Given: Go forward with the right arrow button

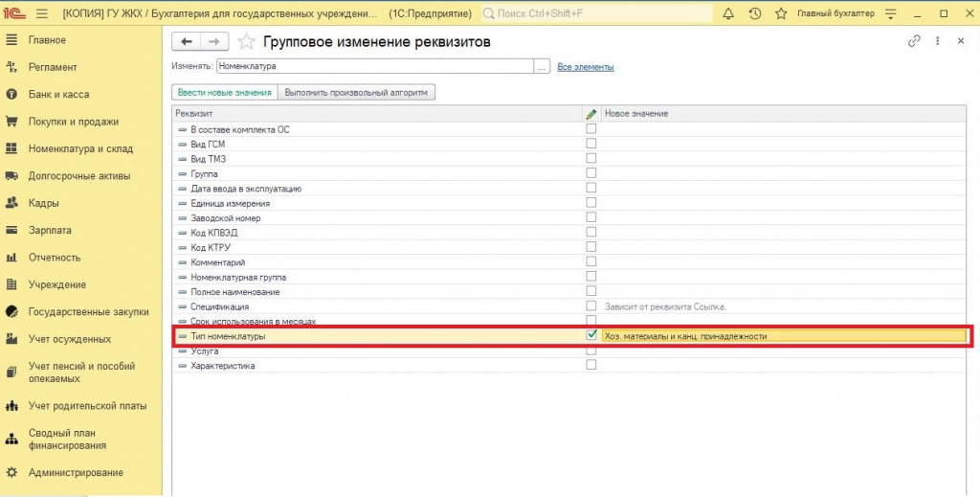Looking at the screenshot, I should coord(214,41).
